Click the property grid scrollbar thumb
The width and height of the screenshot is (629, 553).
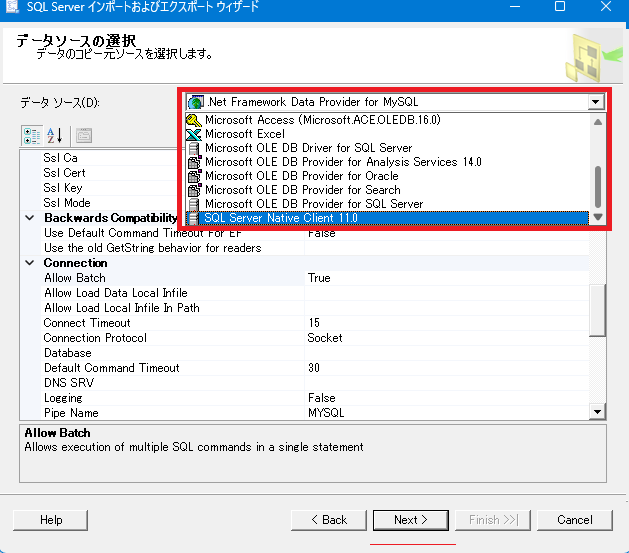[597, 310]
